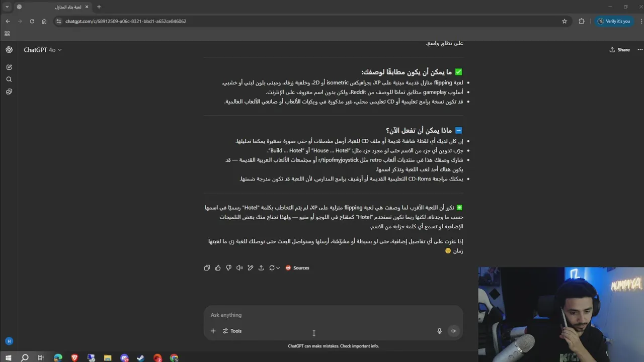
Task: Go to the browser home page
Action: point(44,21)
